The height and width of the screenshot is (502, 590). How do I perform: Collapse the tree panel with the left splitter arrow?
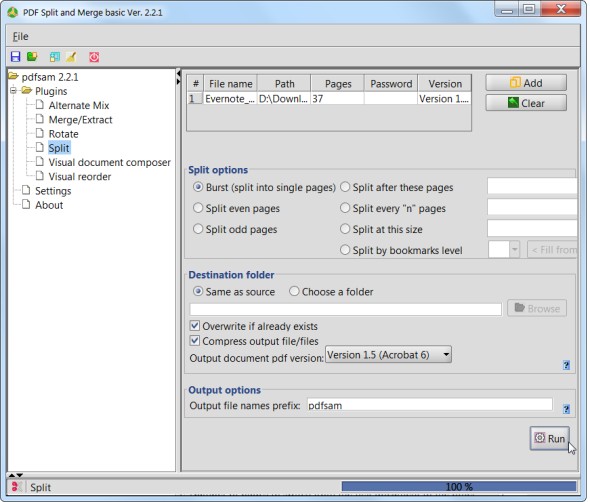178,73
